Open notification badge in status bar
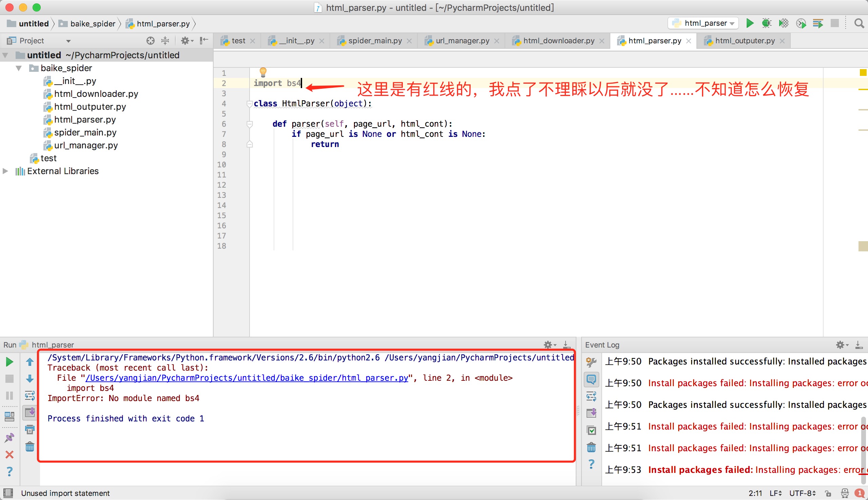 pos(860,494)
